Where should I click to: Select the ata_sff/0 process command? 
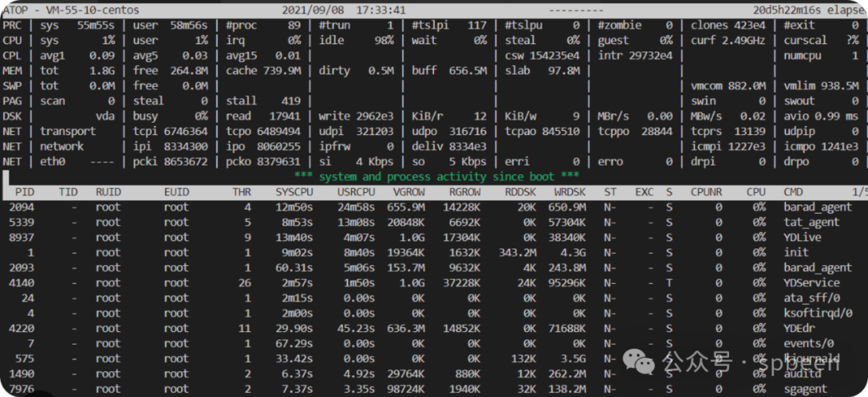click(812, 298)
